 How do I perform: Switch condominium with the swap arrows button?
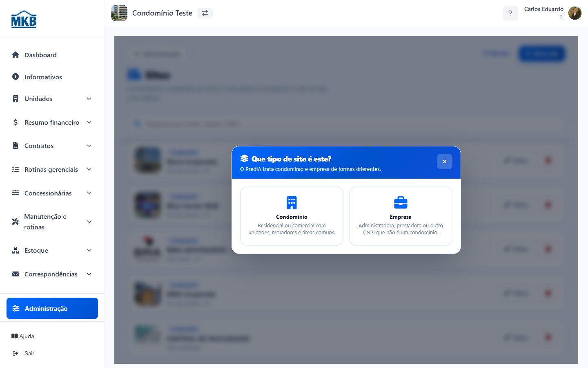coord(205,13)
